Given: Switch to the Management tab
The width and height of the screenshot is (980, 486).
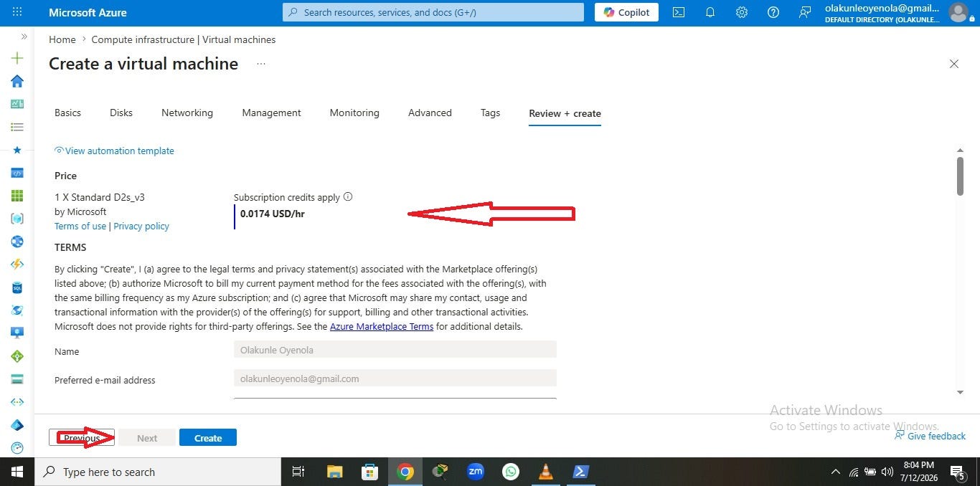Looking at the screenshot, I should click(x=271, y=113).
